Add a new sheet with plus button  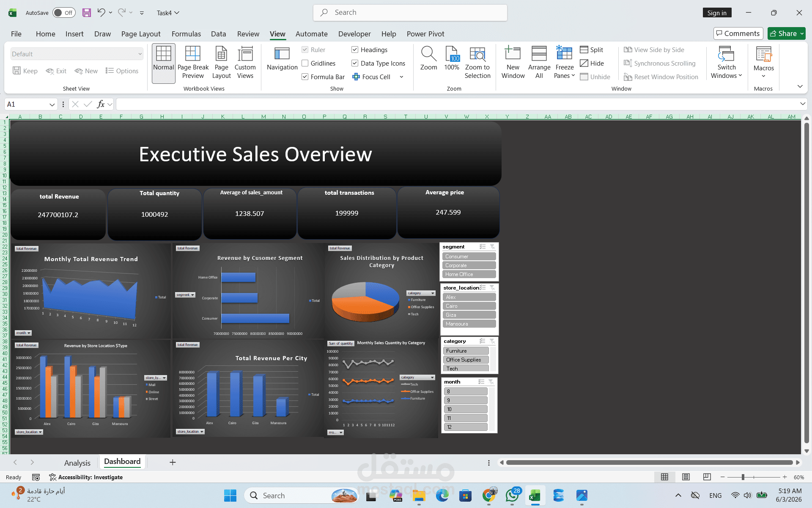pyautogui.click(x=173, y=462)
